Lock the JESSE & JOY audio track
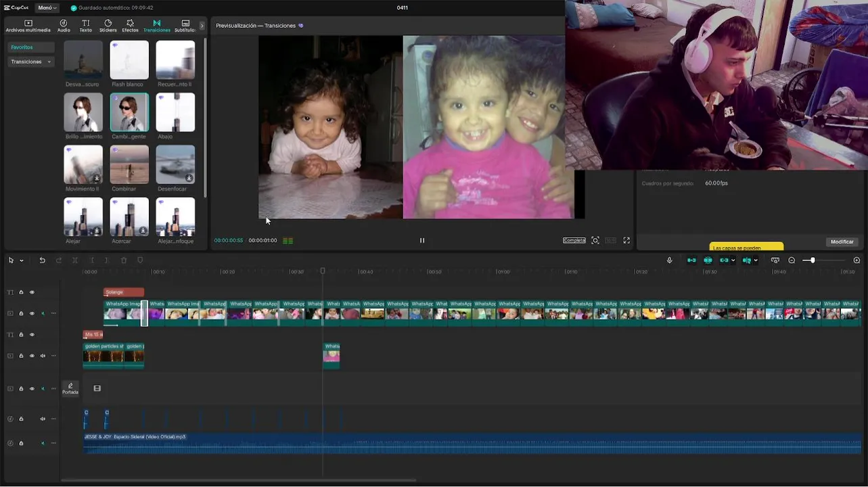This screenshot has width=868, height=487. pos(21,443)
